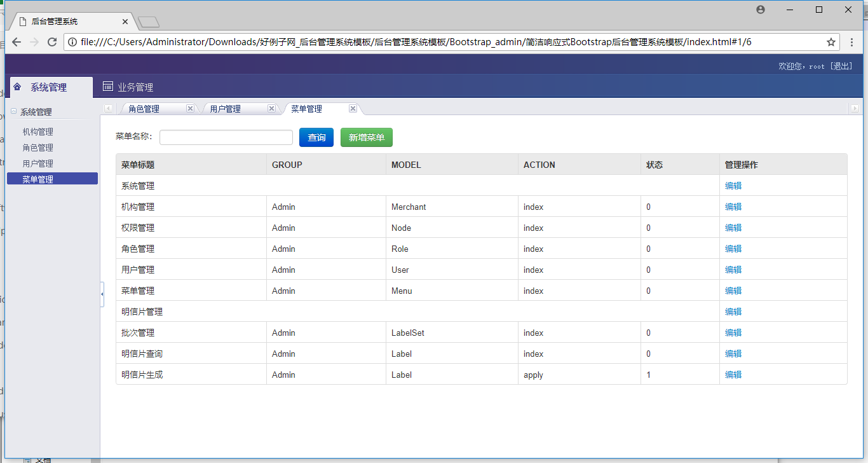
Task: Click the 查询 button
Action: coord(316,137)
